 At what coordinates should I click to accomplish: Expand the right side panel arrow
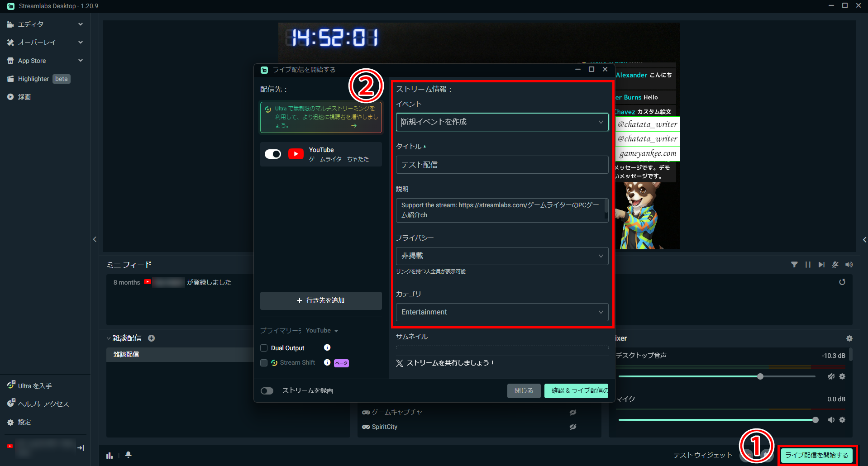[864, 240]
